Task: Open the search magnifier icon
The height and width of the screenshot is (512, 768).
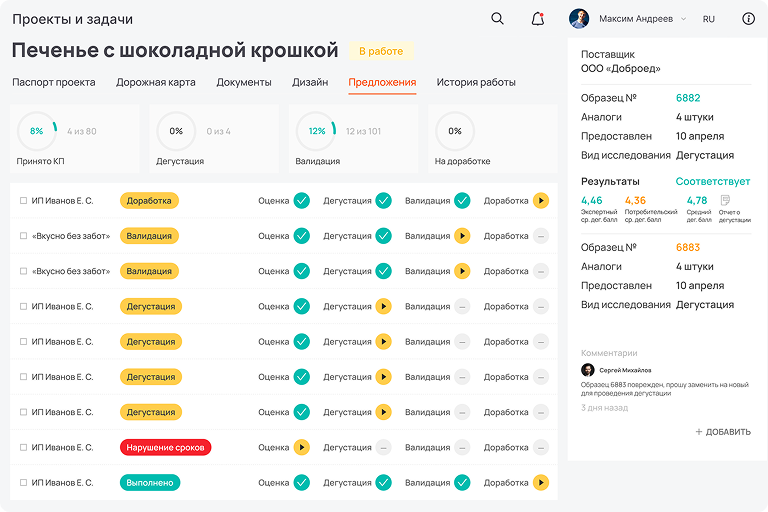Action: pos(497,19)
